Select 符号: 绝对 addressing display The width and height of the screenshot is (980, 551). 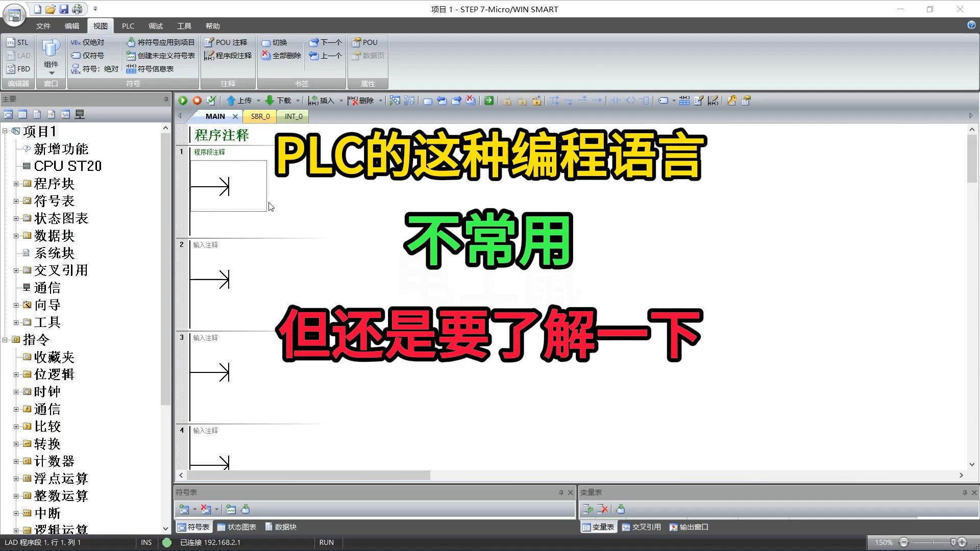pos(94,69)
